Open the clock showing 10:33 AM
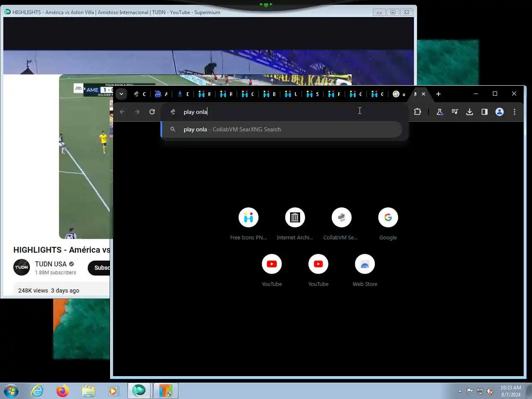This screenshot has width=532, height=399. (510, 391)
